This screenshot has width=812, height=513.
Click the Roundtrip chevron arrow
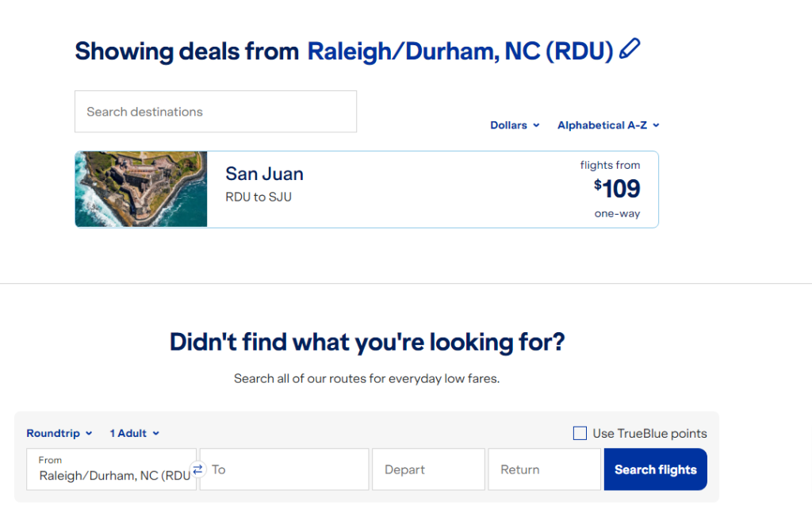89,433
